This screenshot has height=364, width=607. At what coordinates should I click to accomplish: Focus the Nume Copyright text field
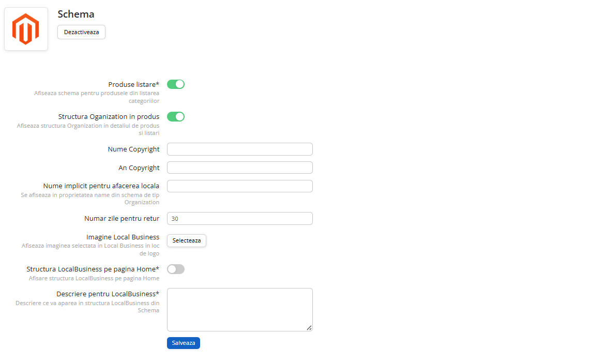coord(239,149)
